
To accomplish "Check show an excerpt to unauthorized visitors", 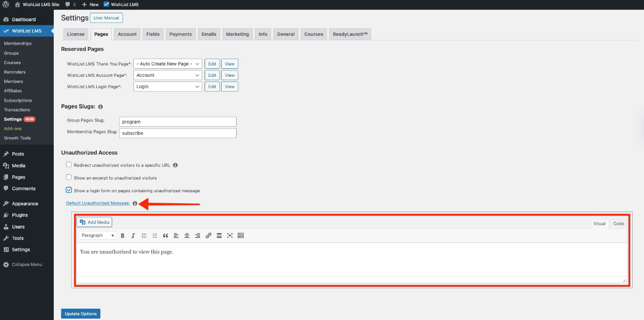I will [69, 178].
